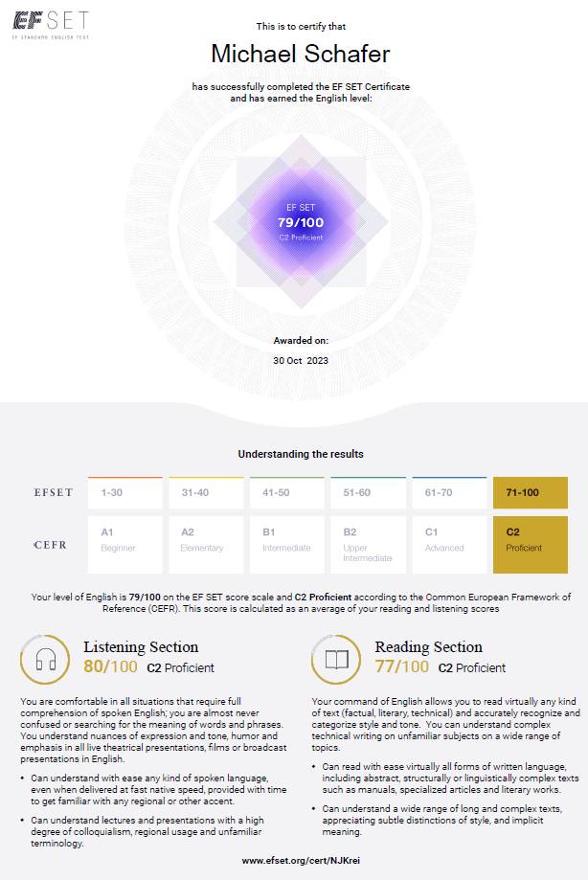Open the www.efset.org/cert/NJKrei link

pos(301,860)
